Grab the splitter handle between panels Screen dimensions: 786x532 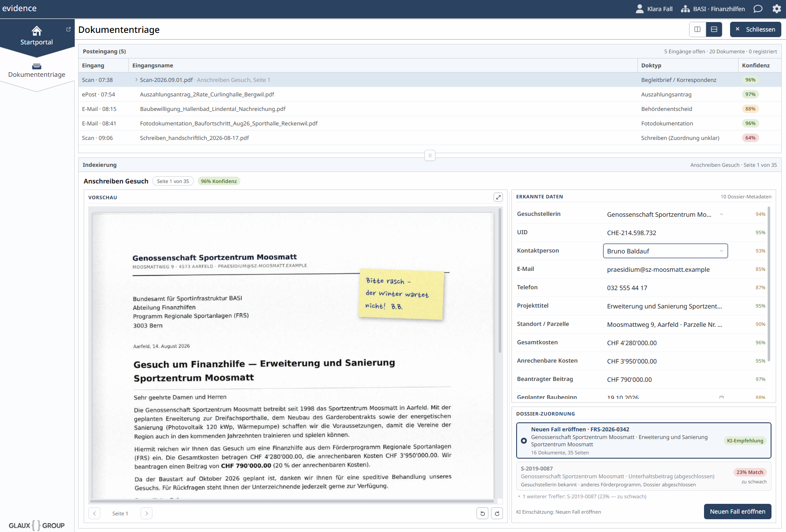click(x=430, y=155)
